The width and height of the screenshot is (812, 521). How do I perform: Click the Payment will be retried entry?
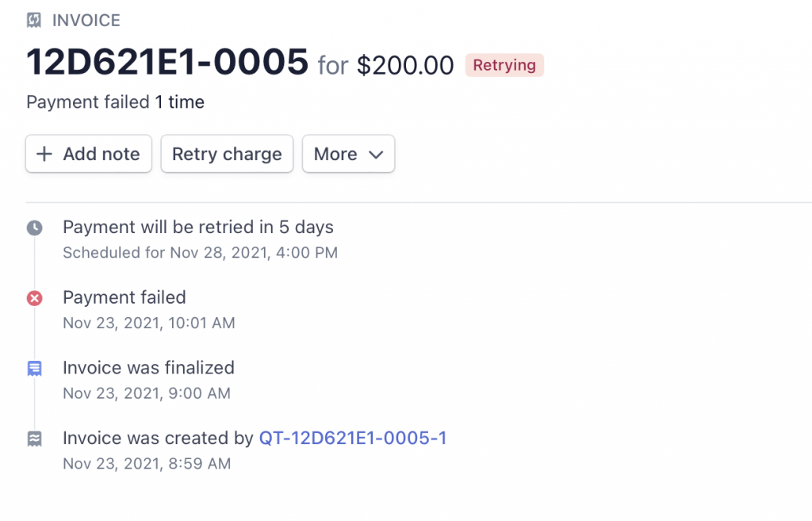(198, 228)
